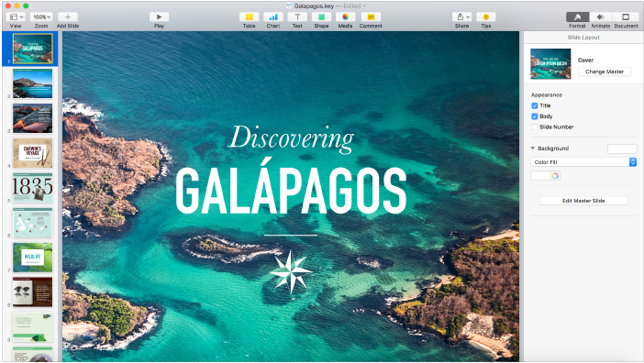The width and height of the screenshot is (644, 363).
Task: Toggle the Title checkbox
Action: click(534, 105)
